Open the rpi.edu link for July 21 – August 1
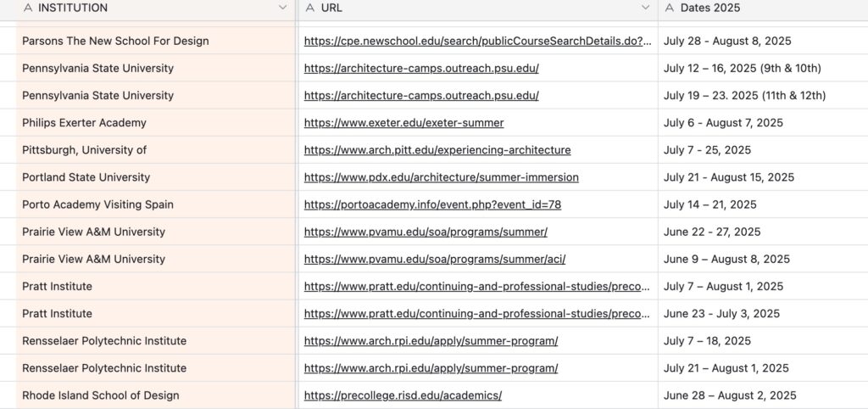This screenshot has width=868, height=409. [x=431, y=368]
